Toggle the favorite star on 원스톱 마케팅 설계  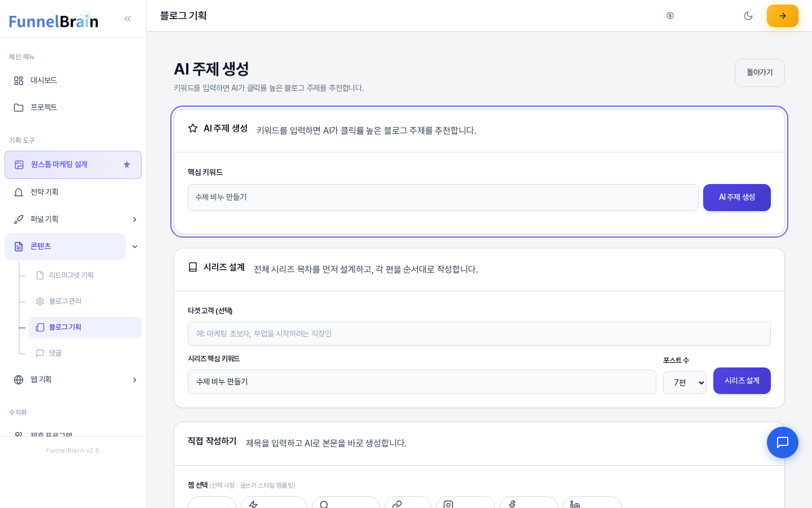tap(127, 165)
